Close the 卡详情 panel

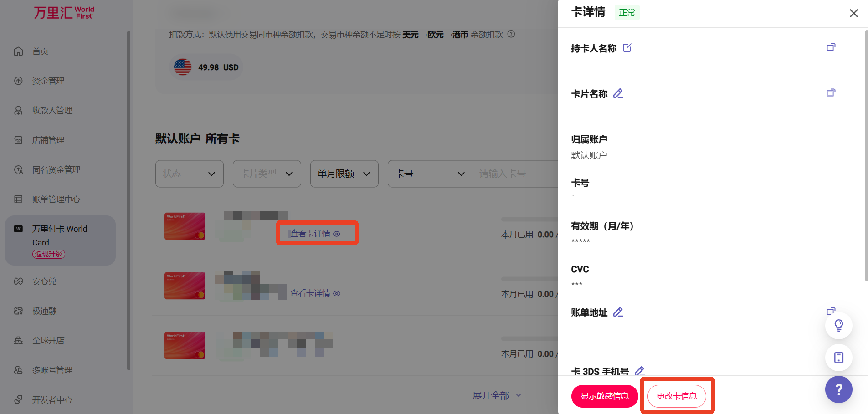pos(854,13)
